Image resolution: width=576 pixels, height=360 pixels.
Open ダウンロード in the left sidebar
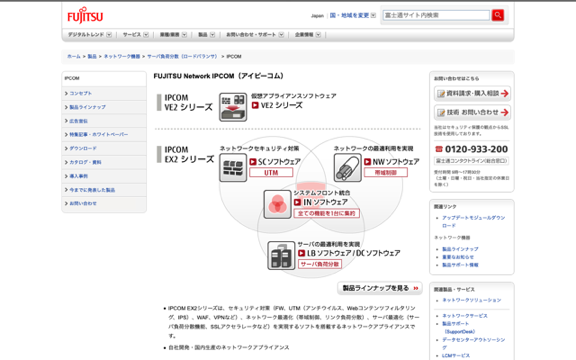[x=83, y=148]
